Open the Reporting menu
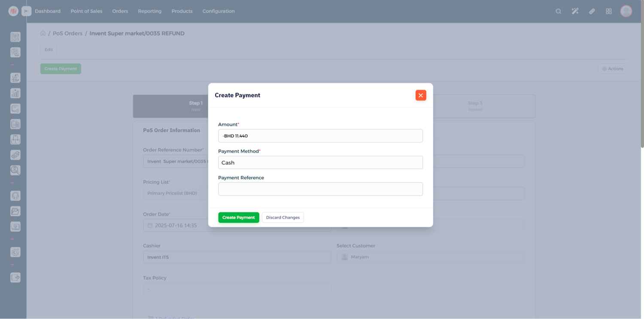The height and width of the screenshot is (319, 644). coord(149,11)
